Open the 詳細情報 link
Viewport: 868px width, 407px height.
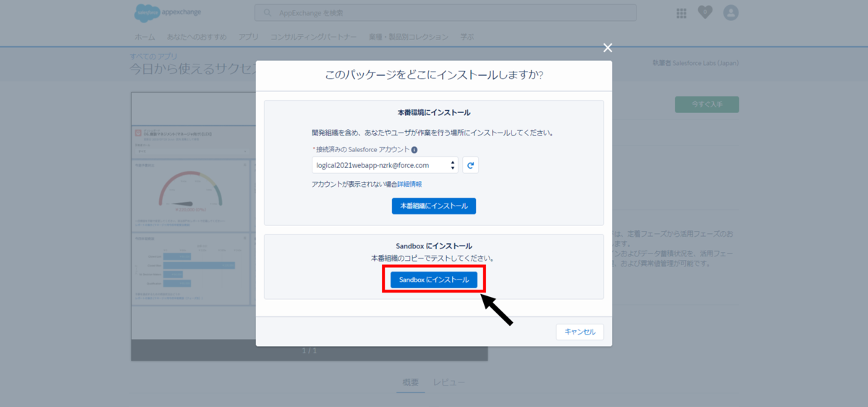point(409,185)
